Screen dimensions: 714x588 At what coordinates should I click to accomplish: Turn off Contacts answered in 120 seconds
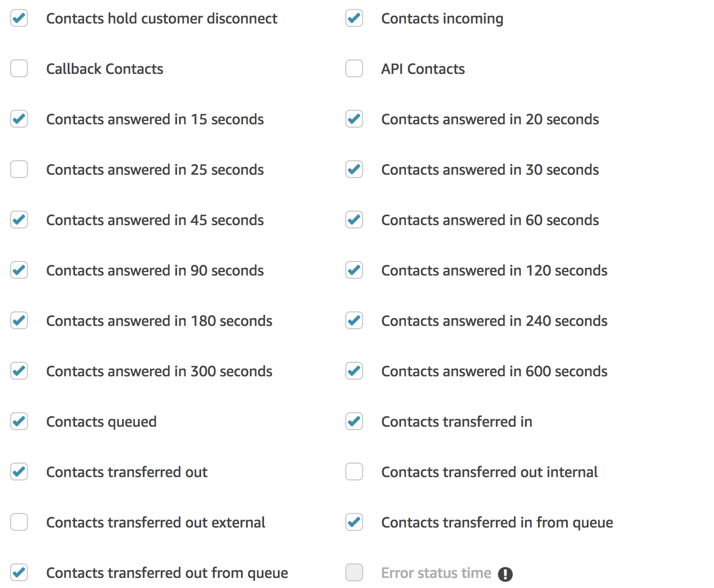(x=354, y=270)
